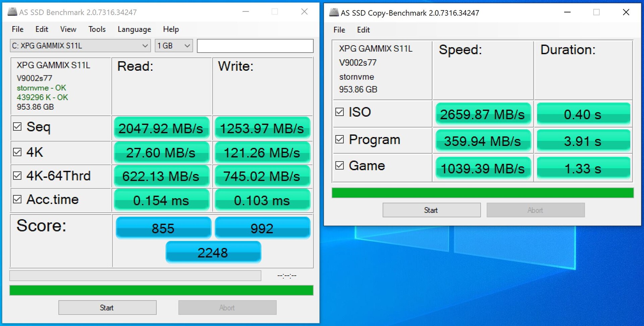Image resolution: width=644 pixels, height=326 pixels.
Task: Open the View menu
Action: pos(68,29)
